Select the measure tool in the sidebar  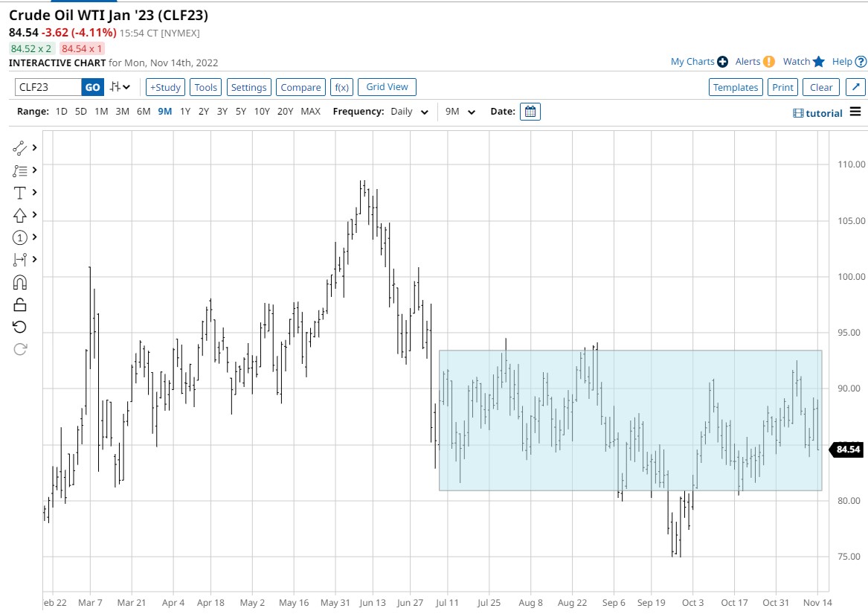click(20, 259)
